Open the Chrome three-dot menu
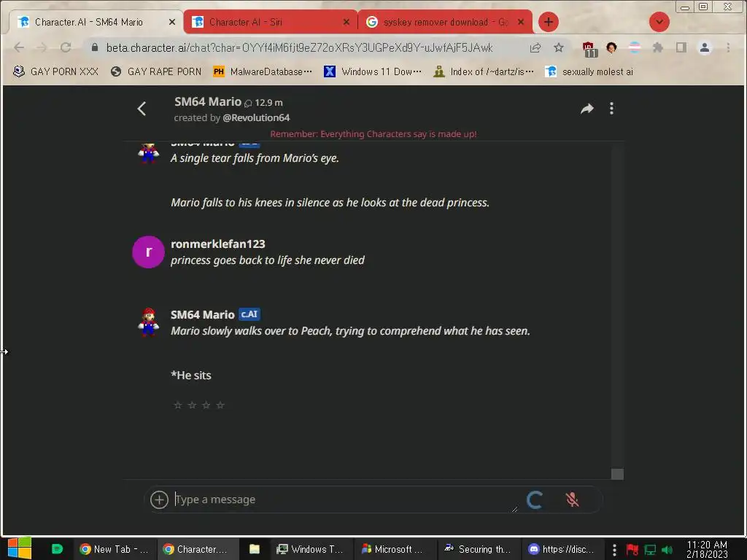The height and width of the screenshot is (560, 747). coord(728,47)
